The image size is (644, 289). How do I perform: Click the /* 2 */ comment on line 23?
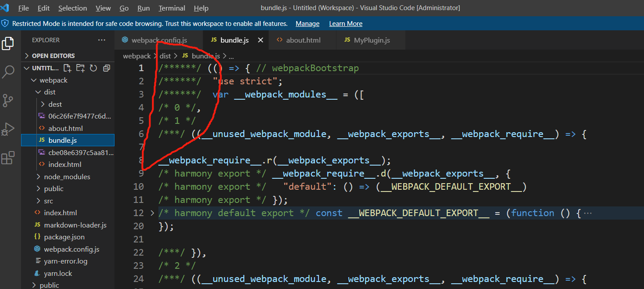click(x=177, y=266)
